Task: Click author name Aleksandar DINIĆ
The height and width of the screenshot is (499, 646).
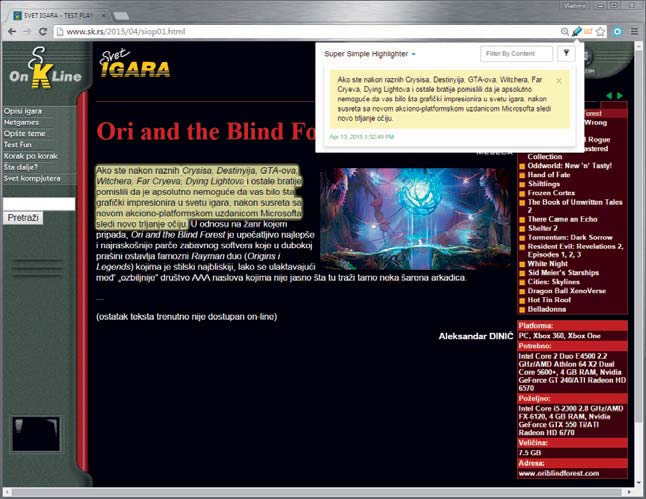Action: click(x=476, y=336)
